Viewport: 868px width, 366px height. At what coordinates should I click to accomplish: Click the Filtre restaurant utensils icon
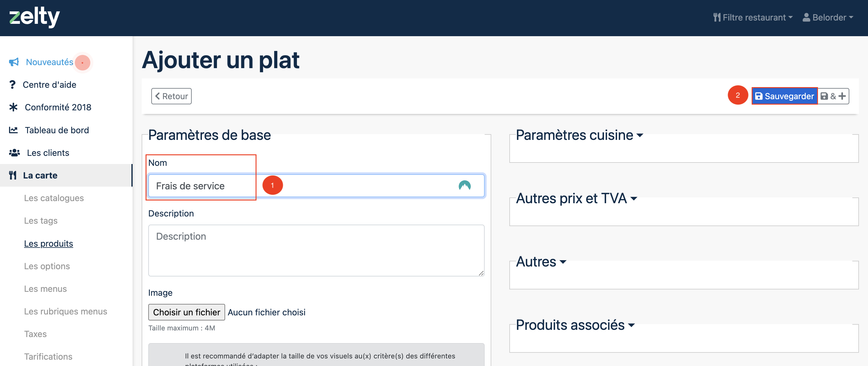[x=717, y=17]
